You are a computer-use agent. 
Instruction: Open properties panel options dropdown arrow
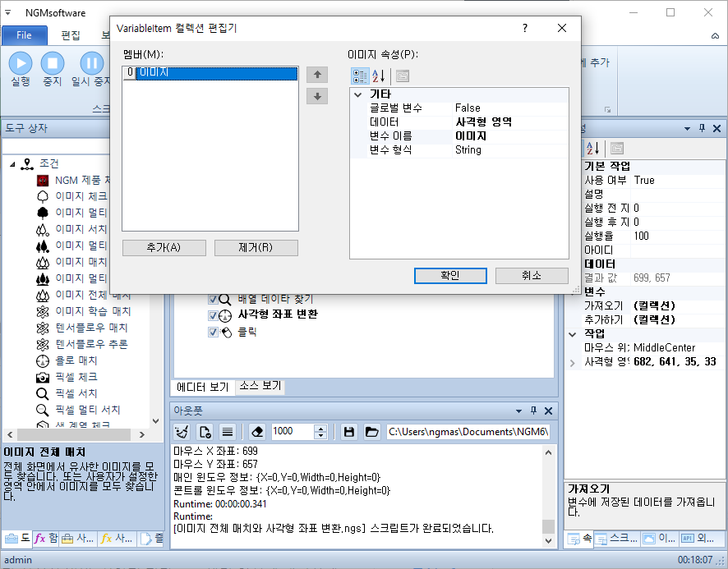tap(687, 129)
